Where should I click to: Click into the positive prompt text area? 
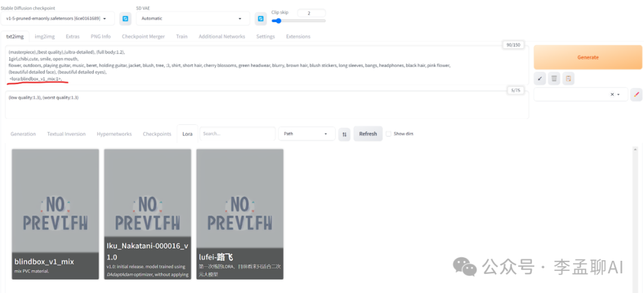(267, 65)
